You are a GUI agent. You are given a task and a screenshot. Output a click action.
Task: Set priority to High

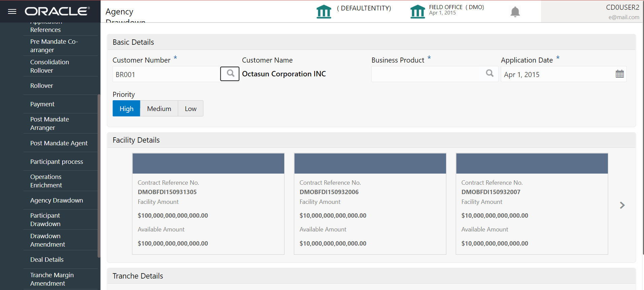[x=126, y=109]
